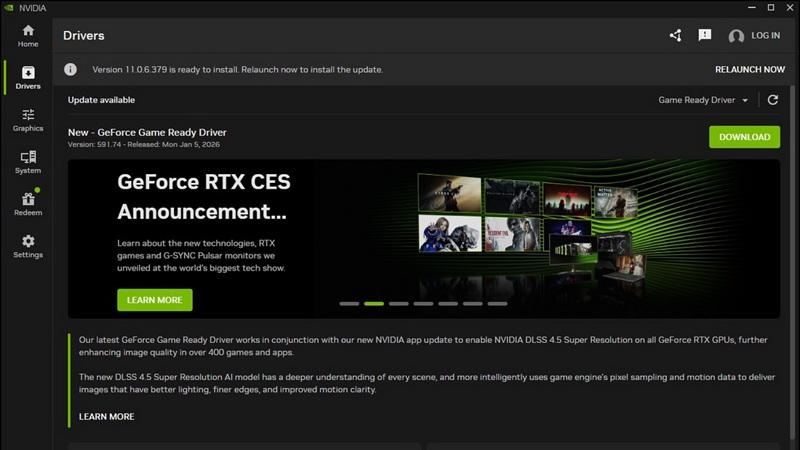Viewport: 800px width, 450px height.
Task: Open LEARN MORE link below driver description
Action: click(107, 416)
